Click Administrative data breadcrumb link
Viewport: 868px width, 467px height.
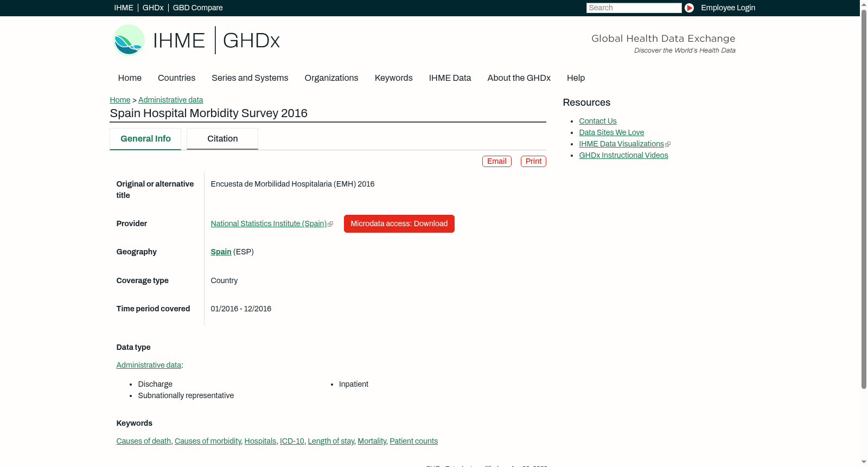(x=171, y=100)
